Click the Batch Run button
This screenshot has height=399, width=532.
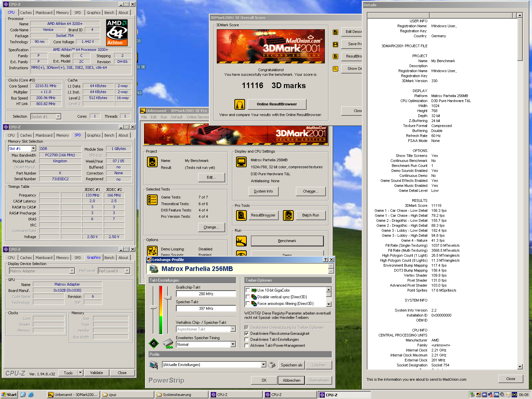click(x=311, y=215)
